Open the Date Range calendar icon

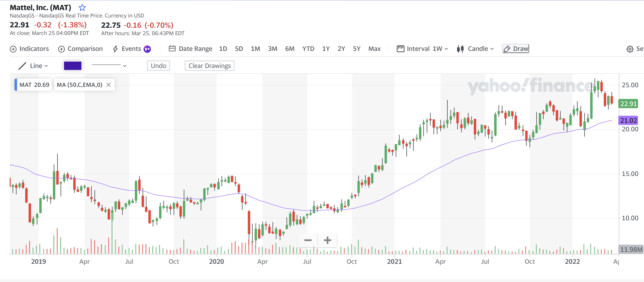click(x=172, y=49)
